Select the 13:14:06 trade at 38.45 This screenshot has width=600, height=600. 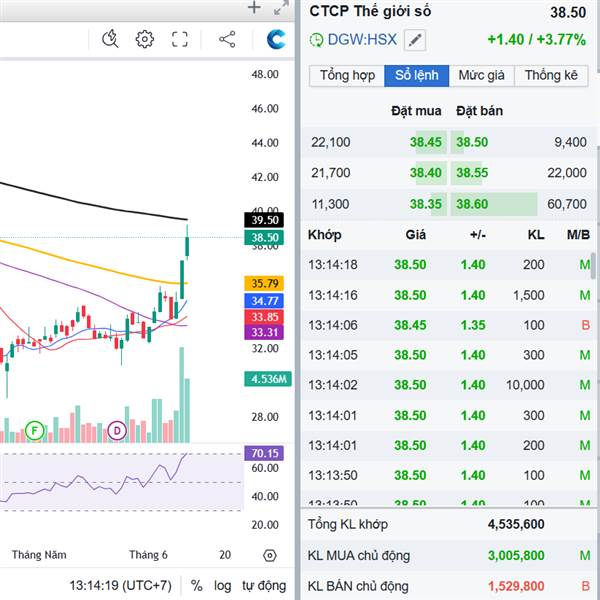coord(448,325)
